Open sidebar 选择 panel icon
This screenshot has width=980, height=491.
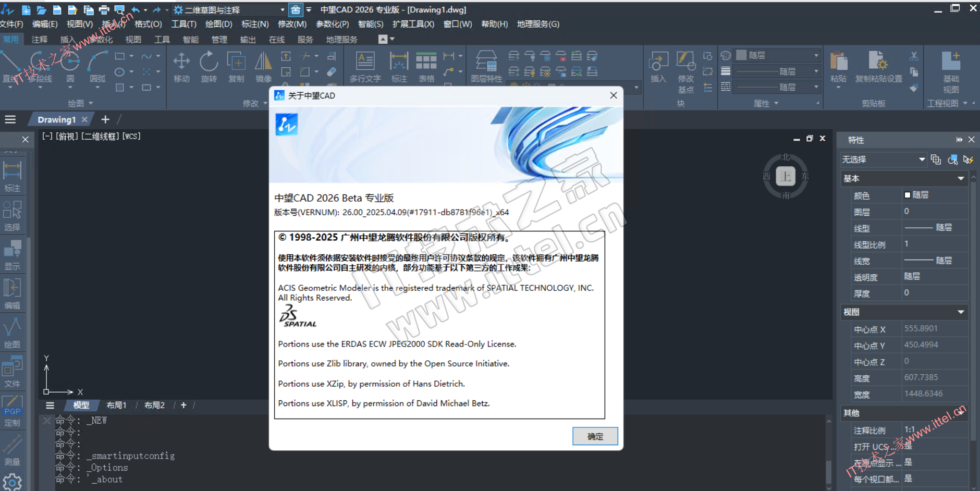[x=13, y=216]
